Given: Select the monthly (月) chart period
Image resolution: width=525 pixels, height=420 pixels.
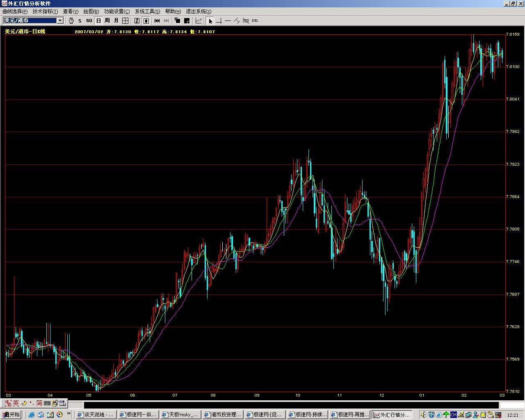Looking at the screenshot, I should pyautogui.click(x=116, y=21).
